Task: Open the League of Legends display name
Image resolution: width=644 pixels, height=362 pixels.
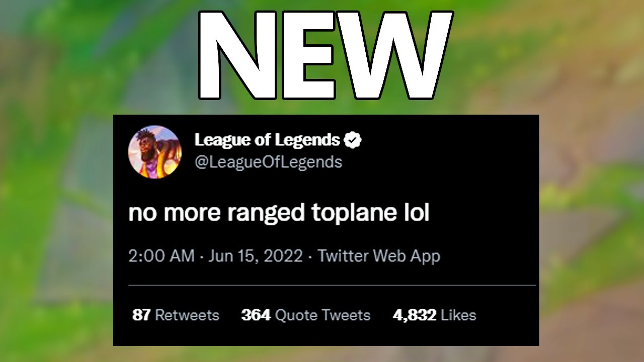Action: point(267,140)
